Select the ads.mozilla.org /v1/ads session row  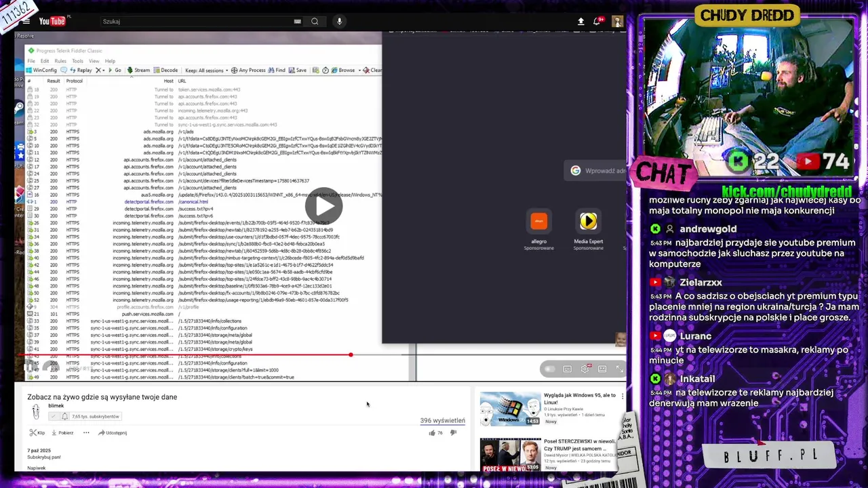pyautogui.click(x=203, y=131)
